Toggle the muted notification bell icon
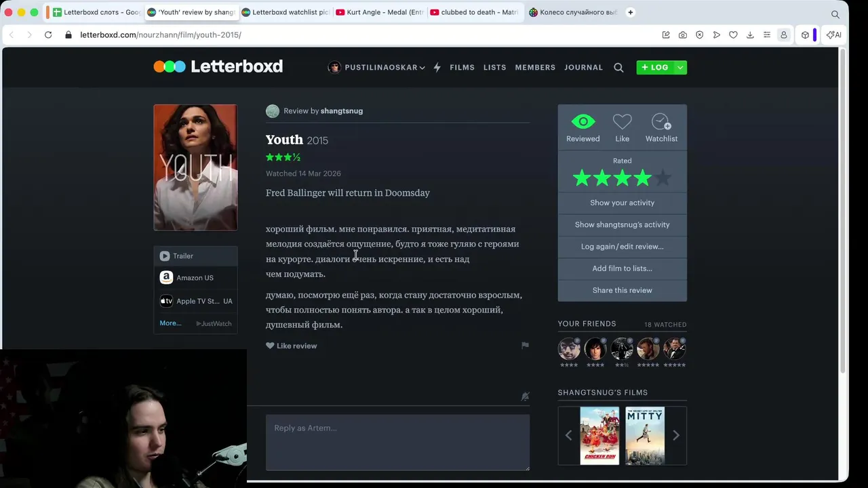This screenshot has width=868, height=488. 525,396
